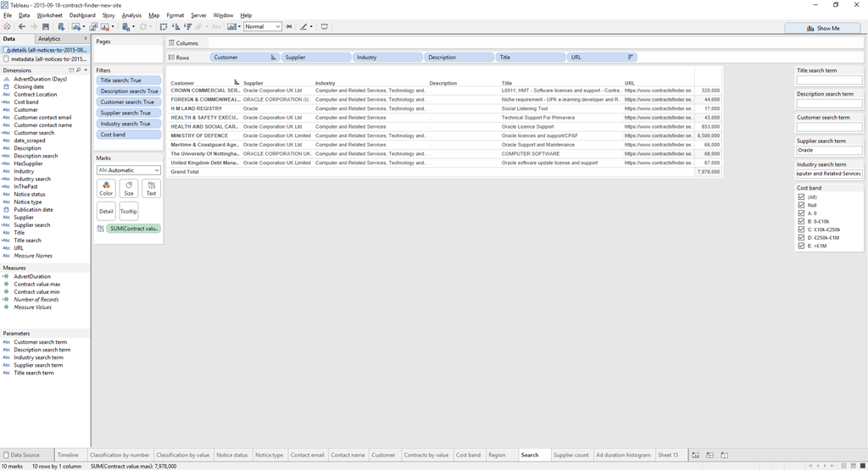Click the Tooltip mark card

(129, 211)
